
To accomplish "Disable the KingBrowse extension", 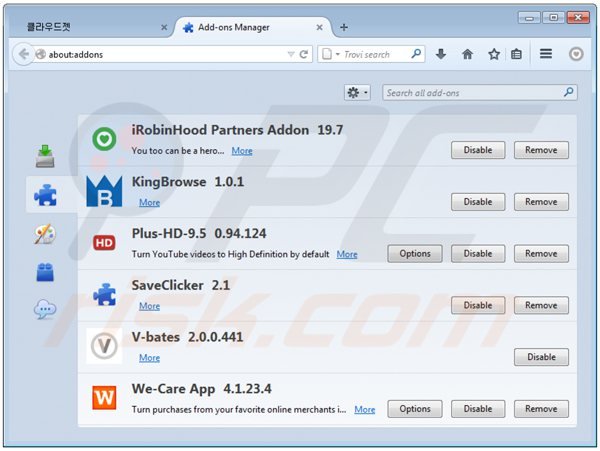I will coord(478,202).
